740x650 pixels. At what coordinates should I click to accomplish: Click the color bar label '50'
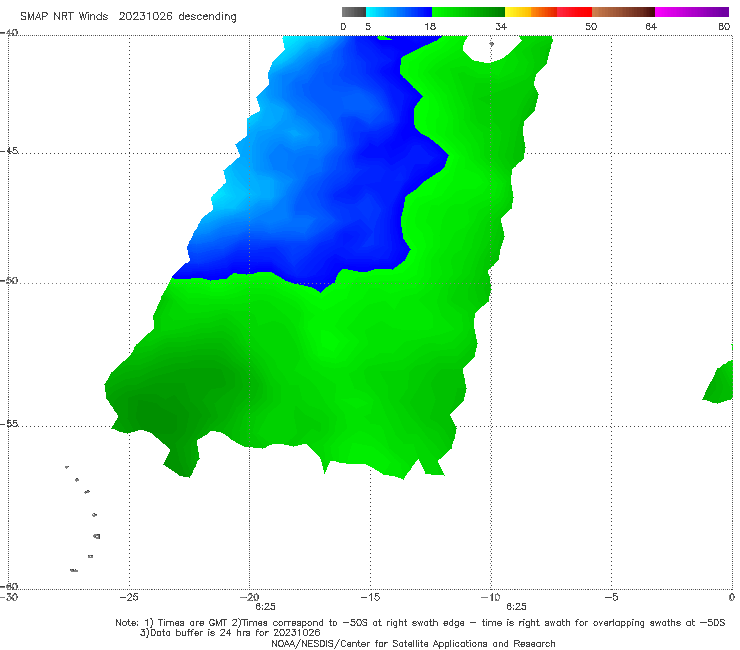(x=591, y=26)
